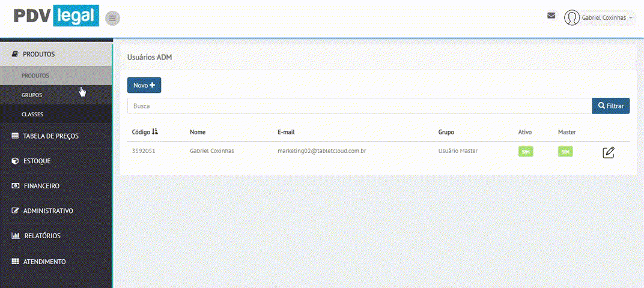
Task: Toggle the green SIM badge under Master
Action: pos(565,152)
